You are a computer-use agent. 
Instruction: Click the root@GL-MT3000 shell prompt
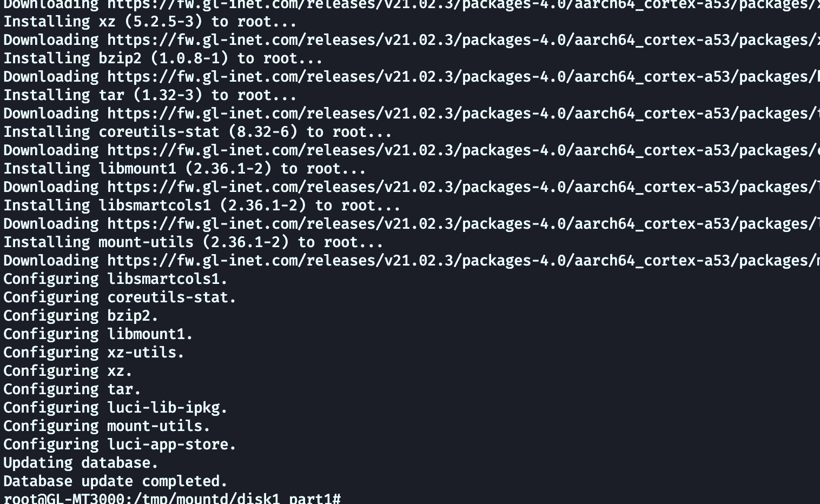click(171, 499)
